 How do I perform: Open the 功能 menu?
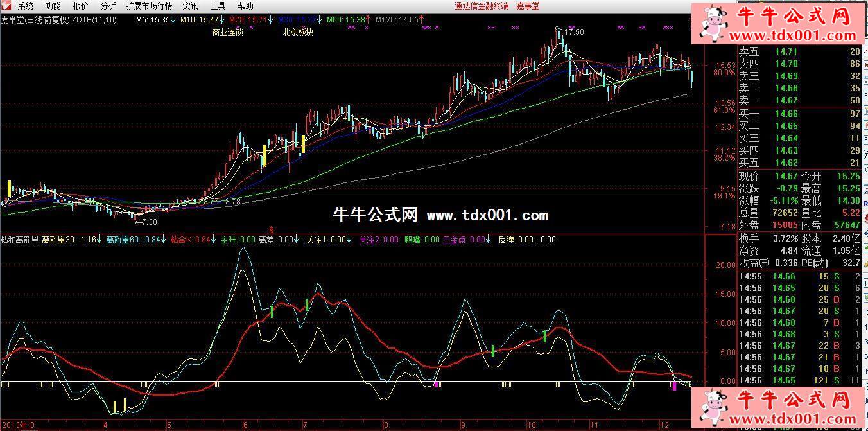[x=53, y=6]
